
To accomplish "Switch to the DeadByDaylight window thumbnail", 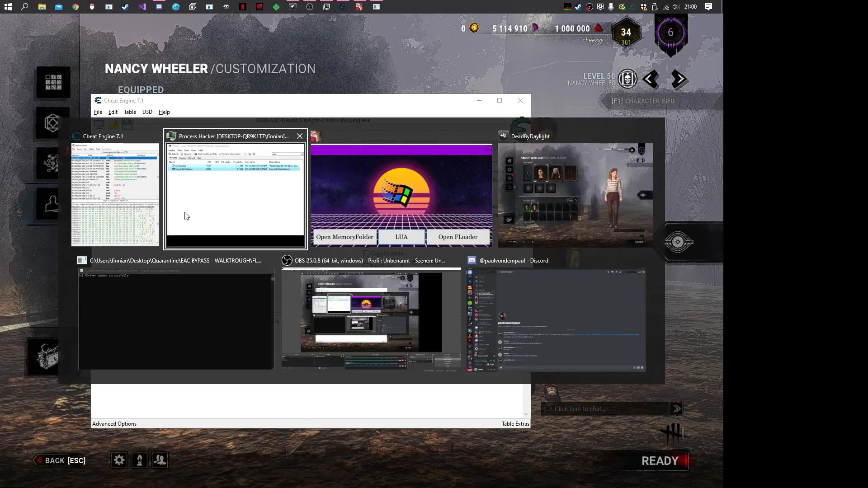I will tap(575, 195).
